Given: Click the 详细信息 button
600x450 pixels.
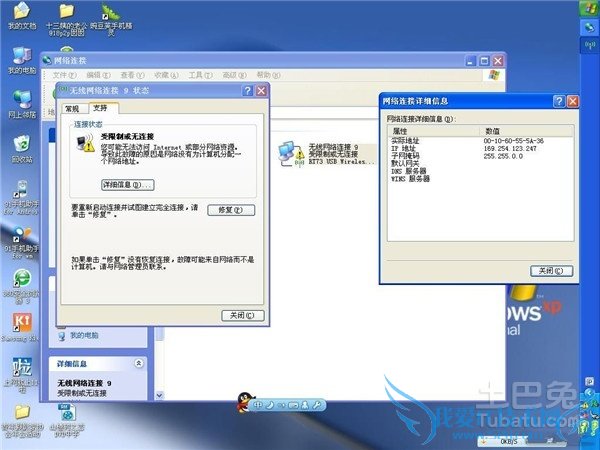Looking at the screenshot, I should click(128, 185).
